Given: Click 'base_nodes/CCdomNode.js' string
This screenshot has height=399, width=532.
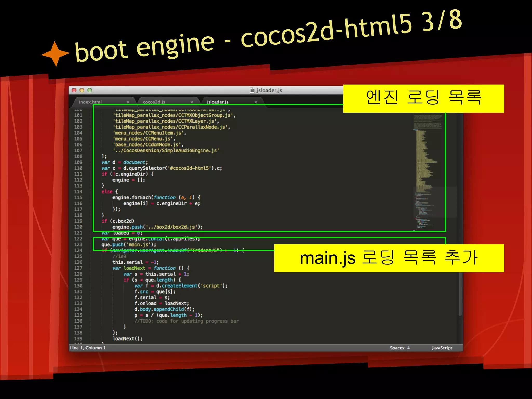Looking at the screenshot, I should pyautogui.click(x=148, y=144).
